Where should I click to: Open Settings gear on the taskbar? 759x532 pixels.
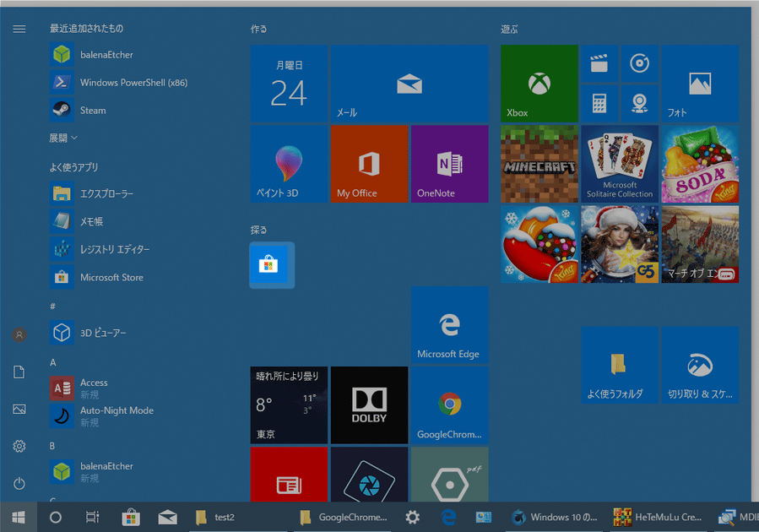[412, 517]
